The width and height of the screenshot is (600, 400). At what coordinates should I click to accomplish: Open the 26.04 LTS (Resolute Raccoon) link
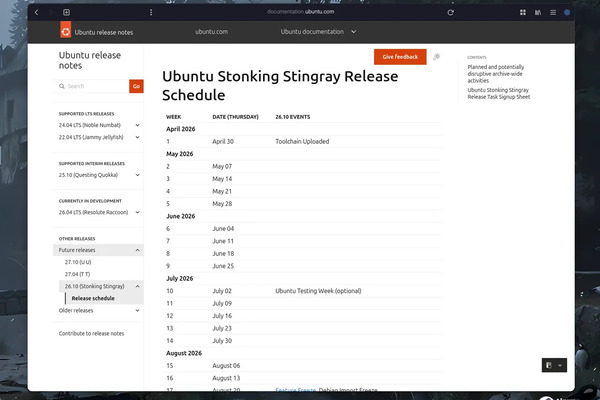click(93, 212)
